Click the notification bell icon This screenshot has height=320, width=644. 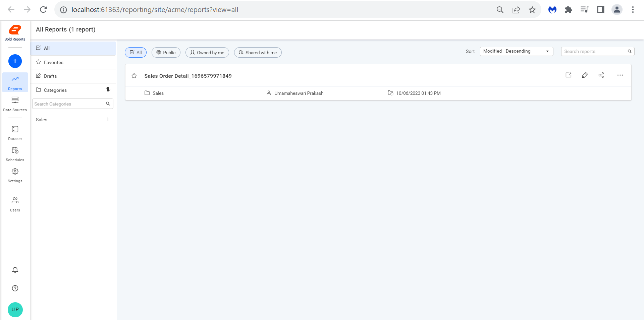click(x=15, y=270)
